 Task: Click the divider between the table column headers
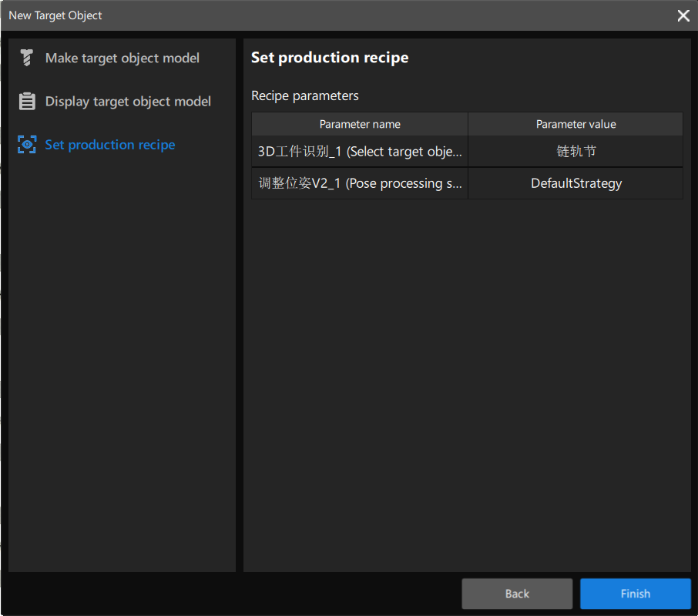[468, 124]
